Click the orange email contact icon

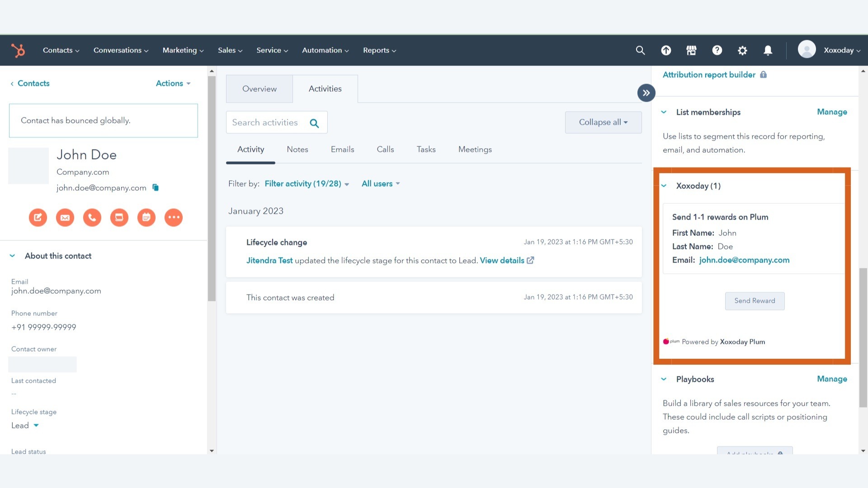65,217
